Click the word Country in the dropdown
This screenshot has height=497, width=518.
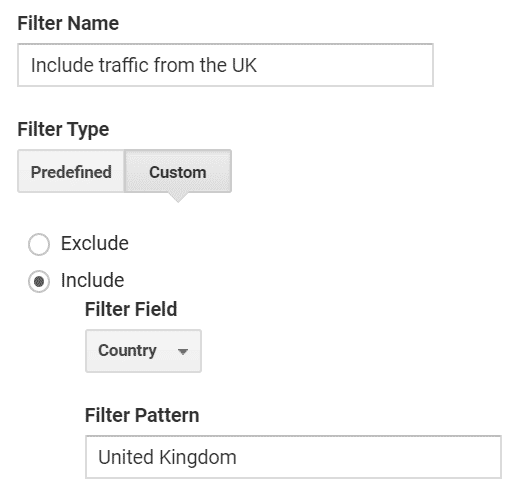pos(127,351)
